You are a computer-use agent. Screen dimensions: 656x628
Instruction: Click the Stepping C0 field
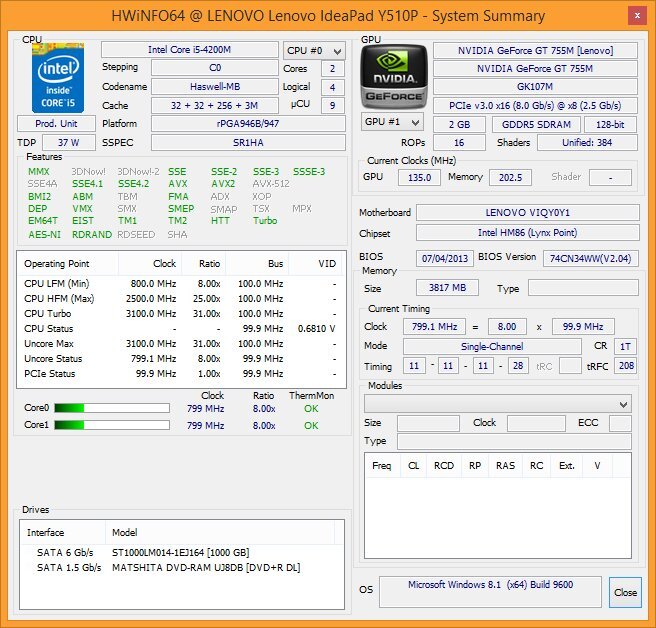(215, 68)
